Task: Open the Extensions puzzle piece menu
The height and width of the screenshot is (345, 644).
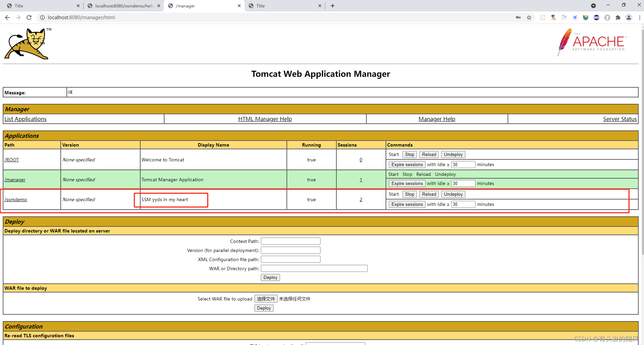Action: [x=618, y=18]
